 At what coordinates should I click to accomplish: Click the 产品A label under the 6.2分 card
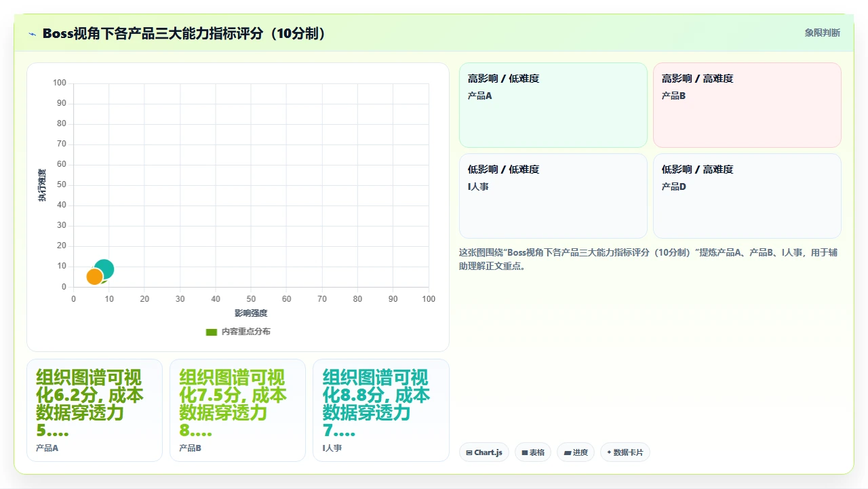(47, 448)
